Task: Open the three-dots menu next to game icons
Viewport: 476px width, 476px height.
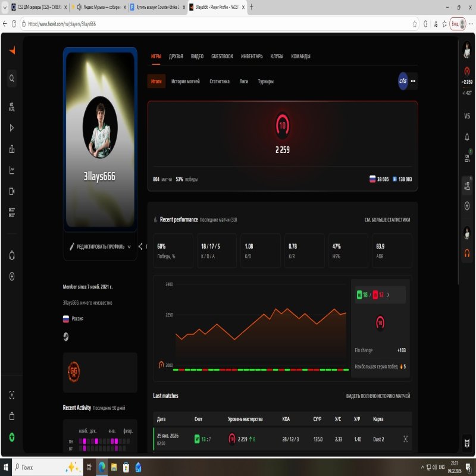Action: pyautogui.click(x=413, y=82)
